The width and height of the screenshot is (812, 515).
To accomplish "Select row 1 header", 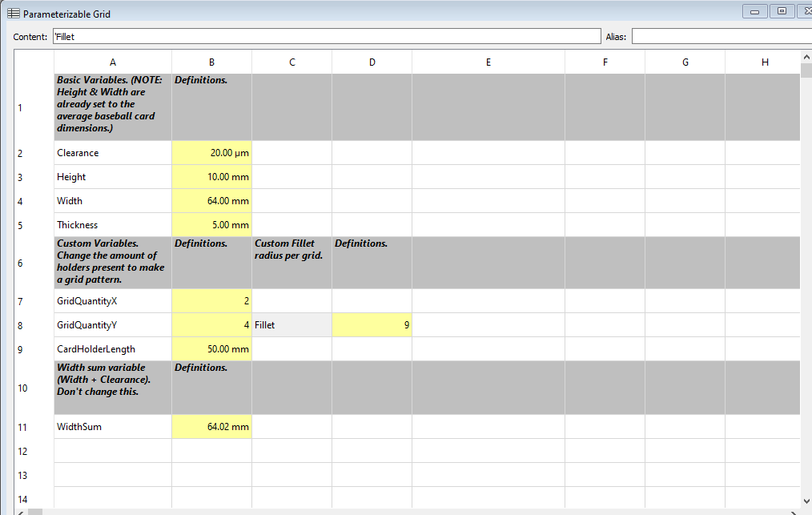I will (34, 107).
